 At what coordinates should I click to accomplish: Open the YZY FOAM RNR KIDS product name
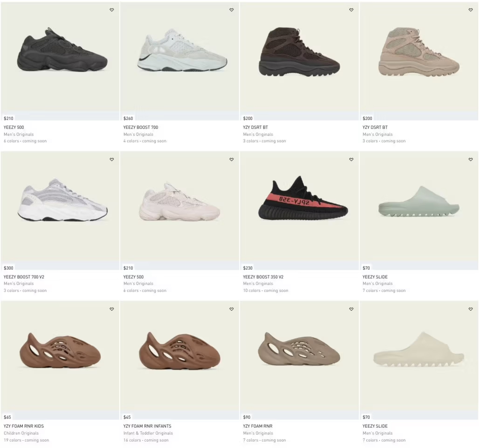click(x=24, y=426)
